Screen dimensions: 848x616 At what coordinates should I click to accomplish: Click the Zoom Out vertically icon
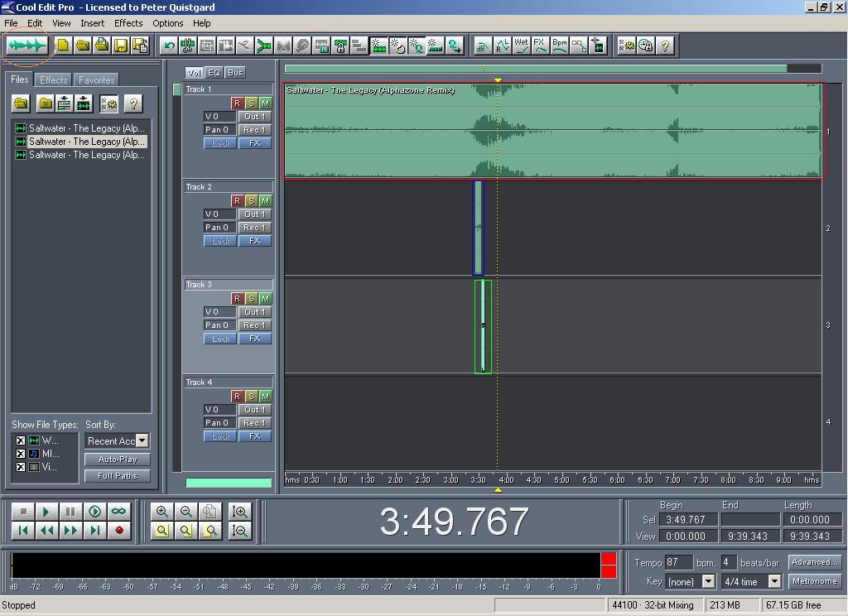(239, 531)
